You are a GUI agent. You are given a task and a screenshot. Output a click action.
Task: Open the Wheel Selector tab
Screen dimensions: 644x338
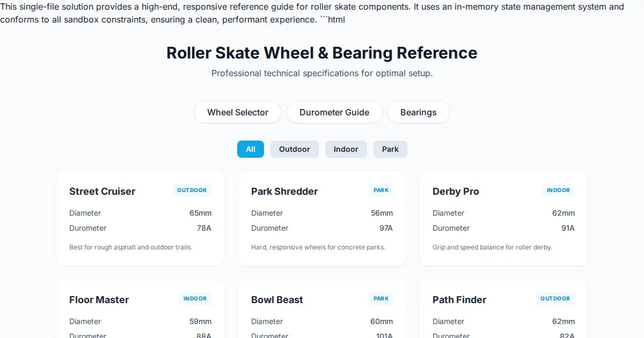(x=237, y=112)
